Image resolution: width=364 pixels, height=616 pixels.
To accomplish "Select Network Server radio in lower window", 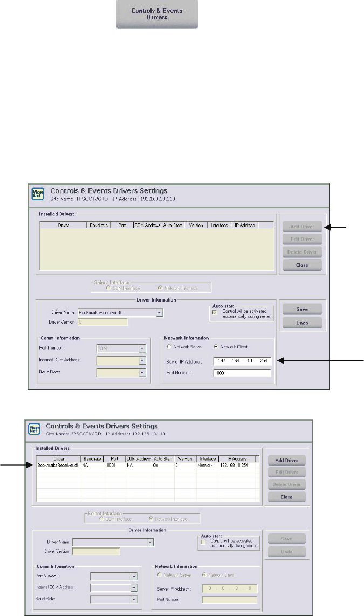I will pos(160,575).
